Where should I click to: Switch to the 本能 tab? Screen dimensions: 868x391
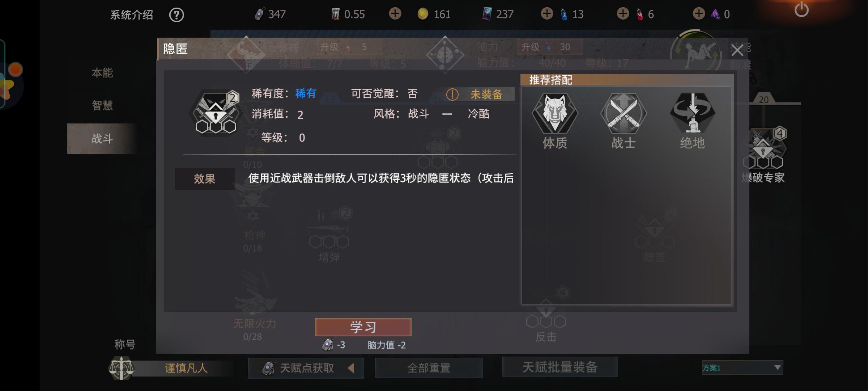(x=102, y=73)
